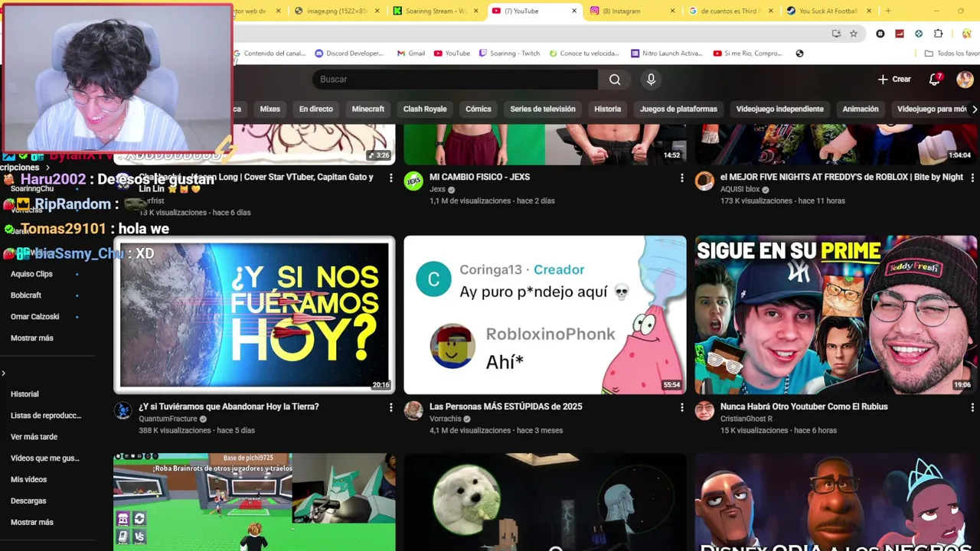Focus the Buscar search field
Image resolution: width=980 pixels, height=551 pixels.
tap(455, 80)
